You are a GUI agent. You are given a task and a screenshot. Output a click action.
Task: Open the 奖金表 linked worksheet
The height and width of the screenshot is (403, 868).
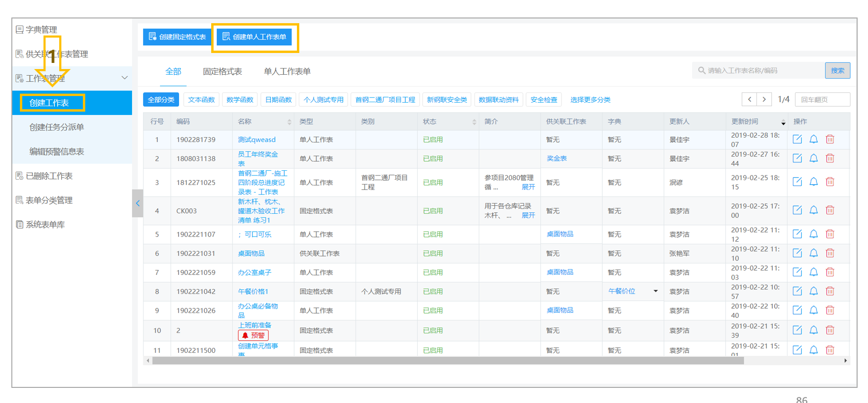[556, 158]
